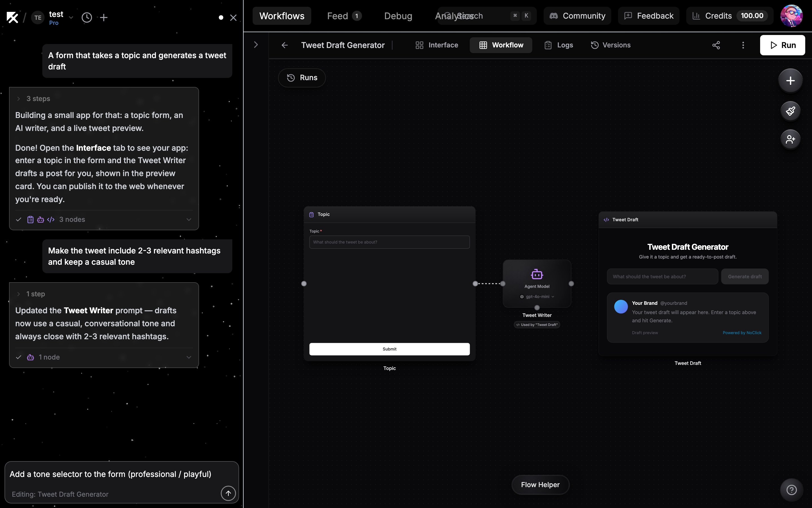Open the Flow Helper button
Viewport: 812px width, 508px height.
[540, 485]
